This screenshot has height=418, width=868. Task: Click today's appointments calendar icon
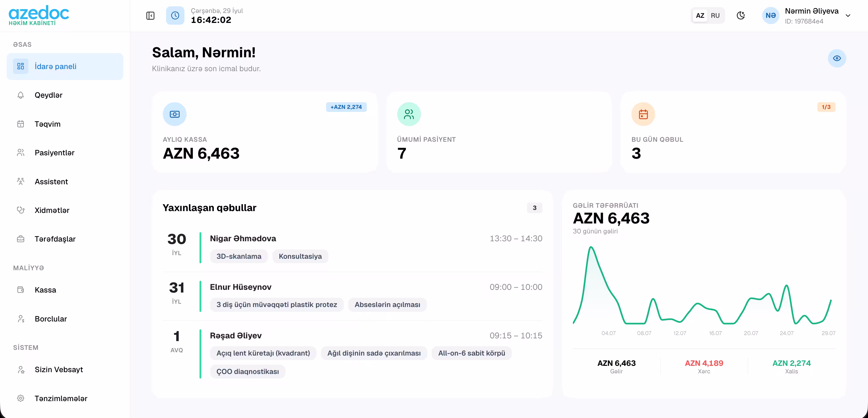click(x=643, y=114)
